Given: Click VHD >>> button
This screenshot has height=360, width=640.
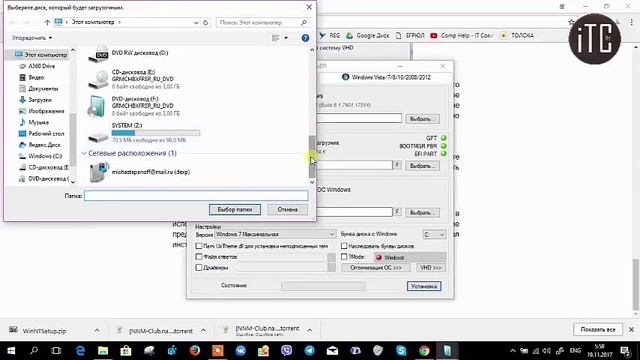Looking at the screenshot, I should (431, 268).
